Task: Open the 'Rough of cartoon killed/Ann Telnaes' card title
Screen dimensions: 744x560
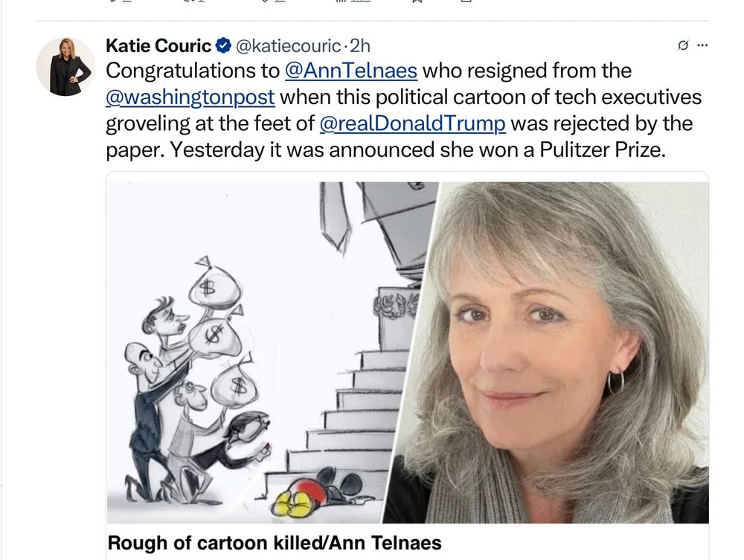Action: pyautogui.click(x=275, y=543)
